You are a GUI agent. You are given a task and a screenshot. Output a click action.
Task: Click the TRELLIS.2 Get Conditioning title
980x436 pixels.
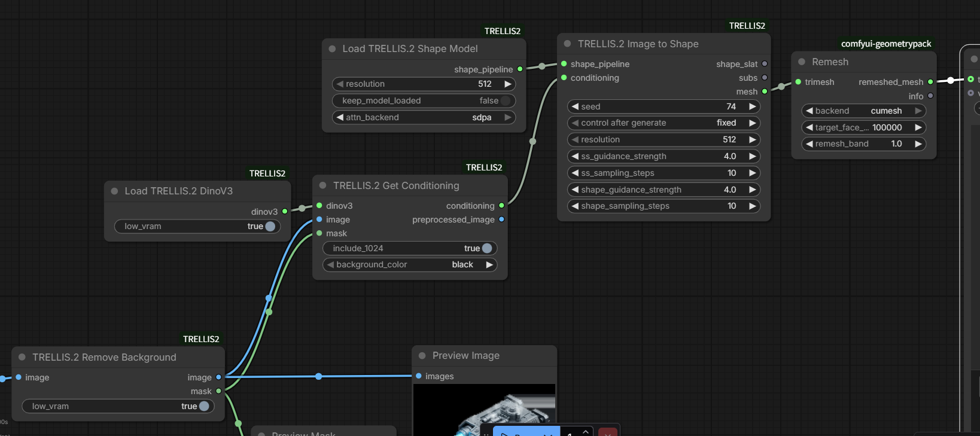coord(396,185)
